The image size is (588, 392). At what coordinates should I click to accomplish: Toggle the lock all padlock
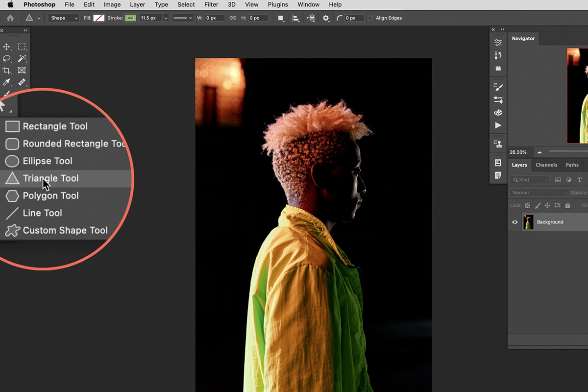coord(567,206)
